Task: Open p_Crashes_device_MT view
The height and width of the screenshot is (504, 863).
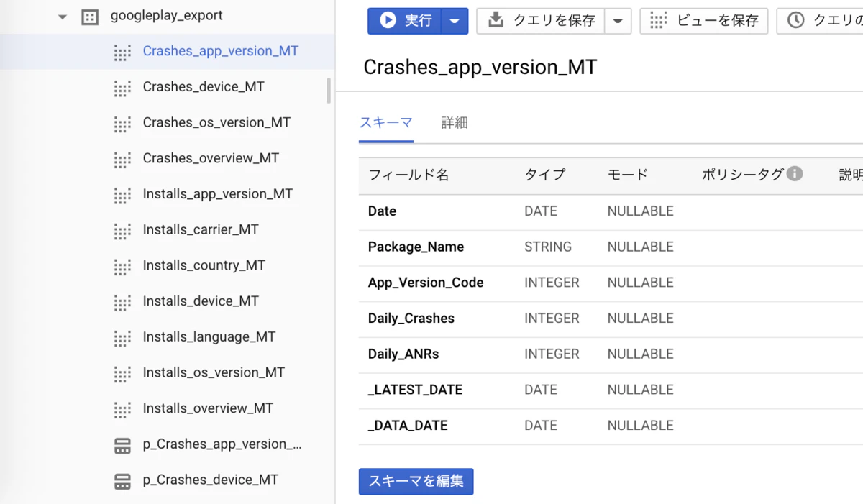Action: click(x=211, y=480)
